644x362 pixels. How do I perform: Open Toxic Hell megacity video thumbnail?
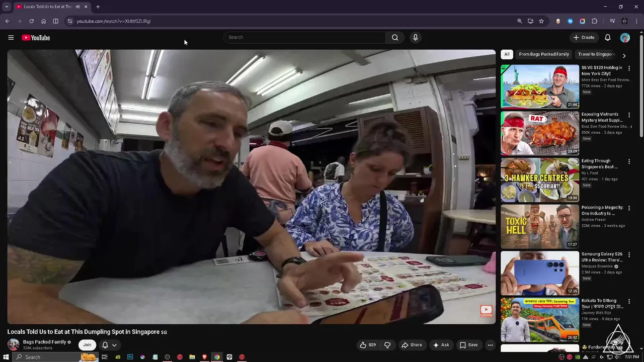[540, 226]
